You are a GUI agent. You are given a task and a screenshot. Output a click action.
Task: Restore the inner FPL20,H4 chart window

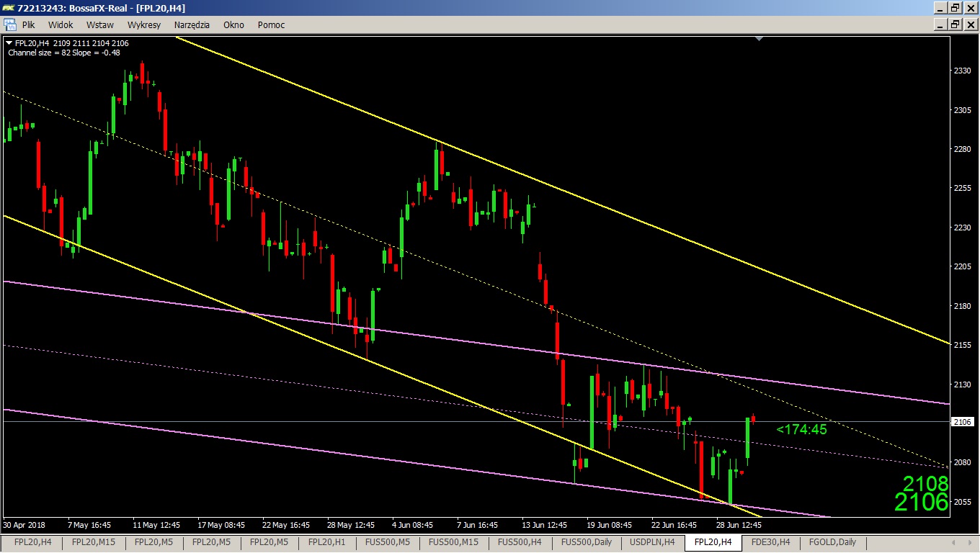point(955,24)
